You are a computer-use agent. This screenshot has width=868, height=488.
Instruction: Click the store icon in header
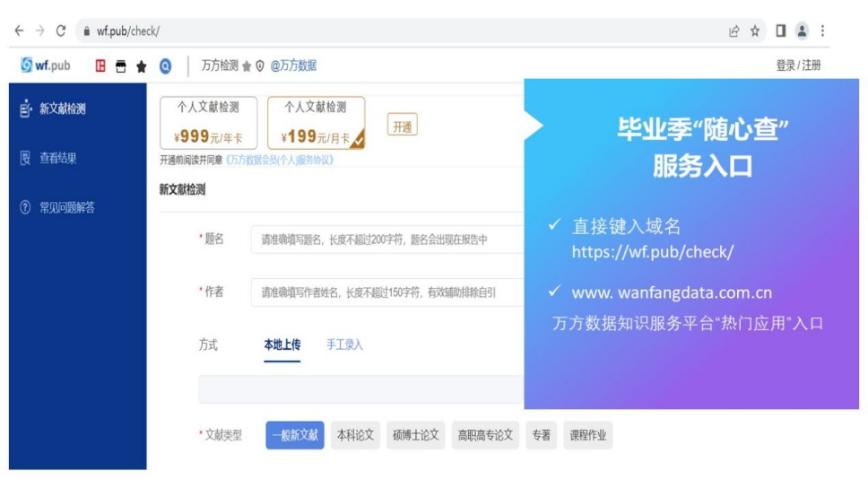click(121, 66)
